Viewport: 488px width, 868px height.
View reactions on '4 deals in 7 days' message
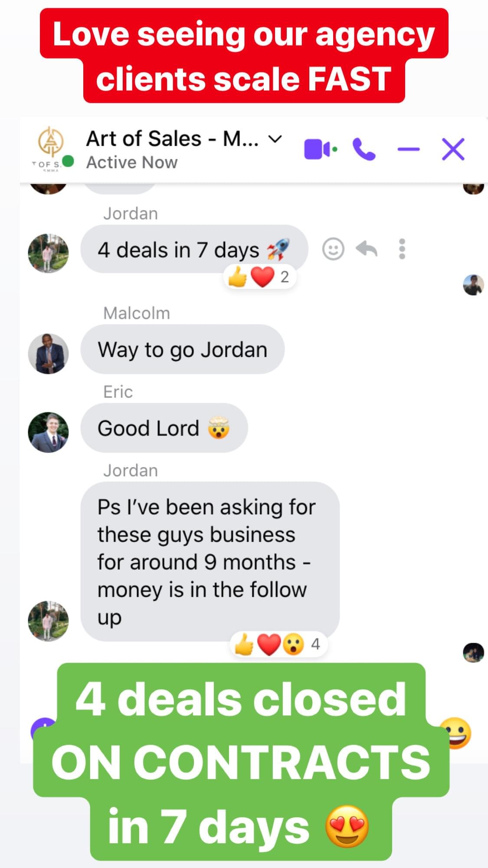click(x=259, y=276)
